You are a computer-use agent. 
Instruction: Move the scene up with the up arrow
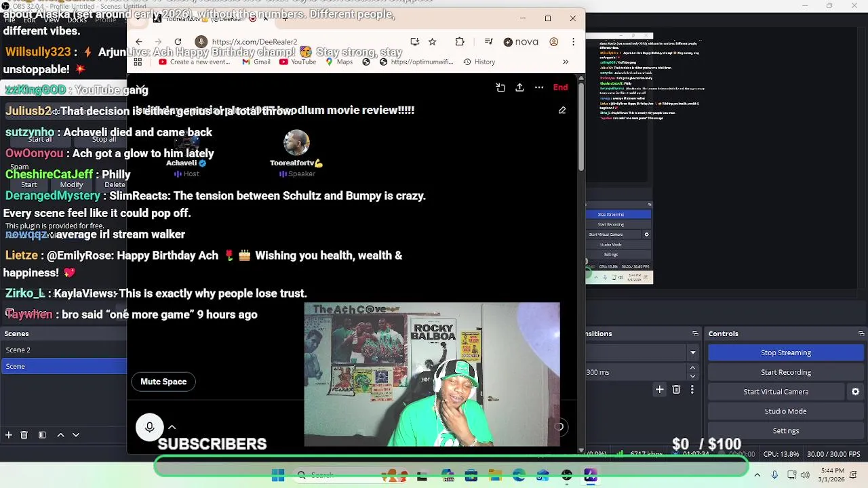click(60, 434)
